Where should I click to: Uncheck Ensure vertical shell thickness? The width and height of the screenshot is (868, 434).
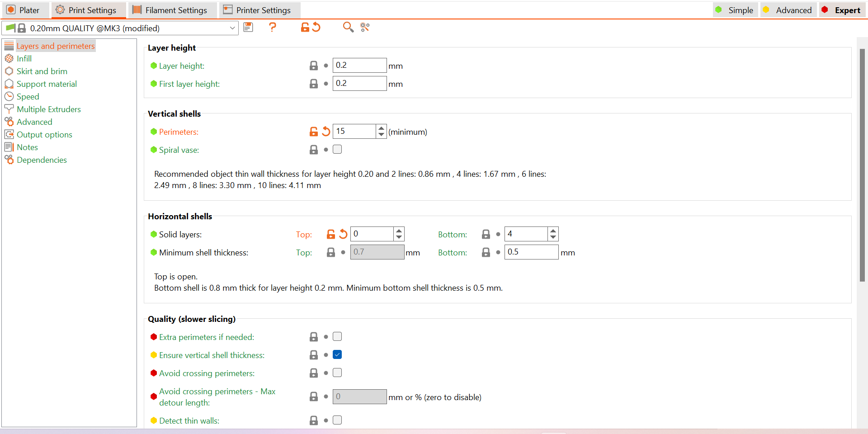(337, 355)
